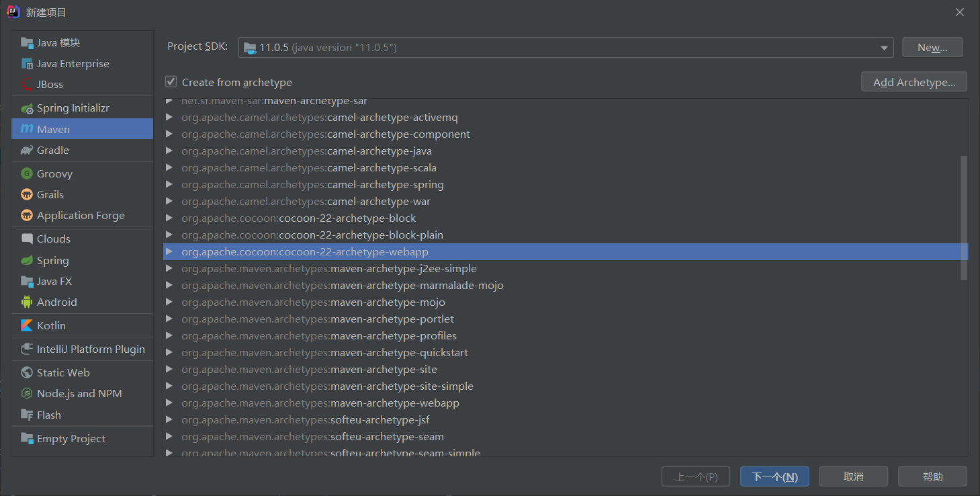Expand camel-archetype-component archetype
Viewport: 980px width, 496px height.
169,134
